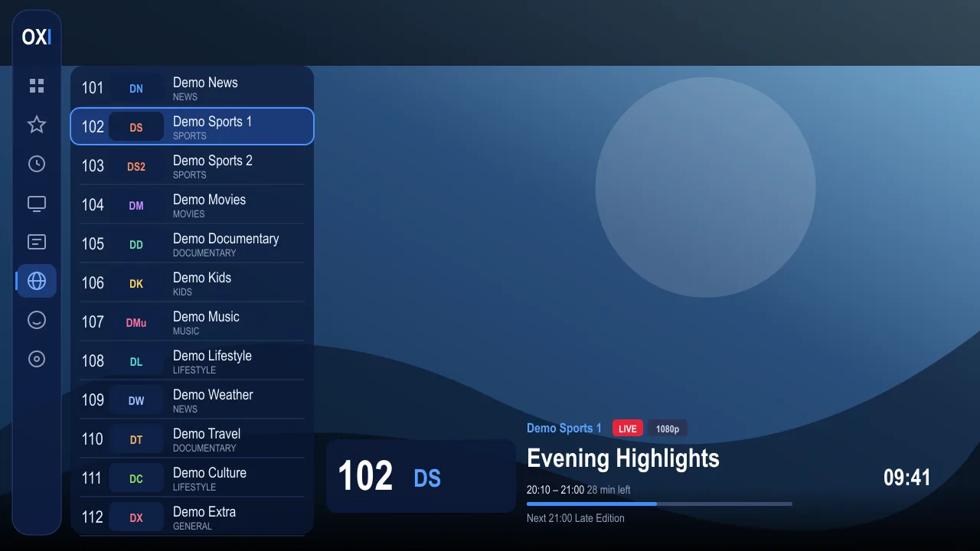Open the guide card icon in sidebar

(x=37, y=242)
